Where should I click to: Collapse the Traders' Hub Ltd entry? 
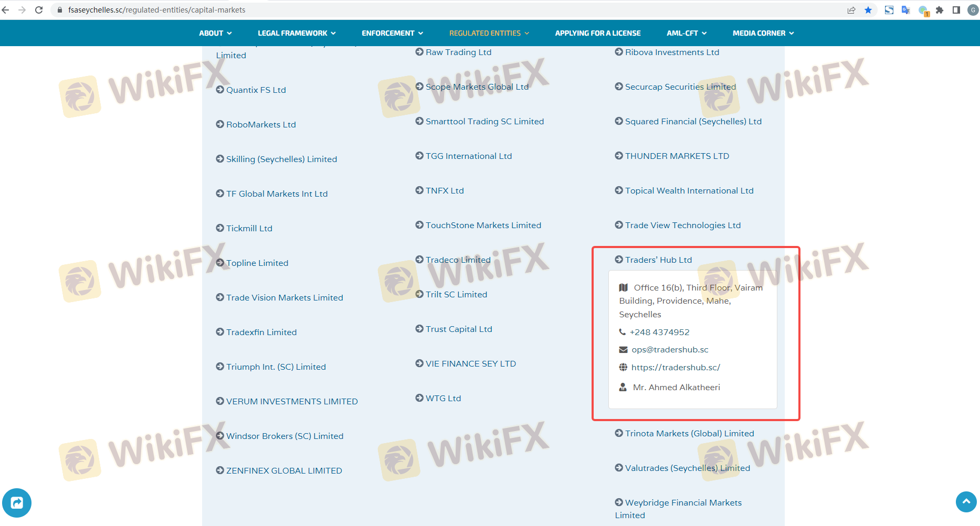(x=658, y=260)
